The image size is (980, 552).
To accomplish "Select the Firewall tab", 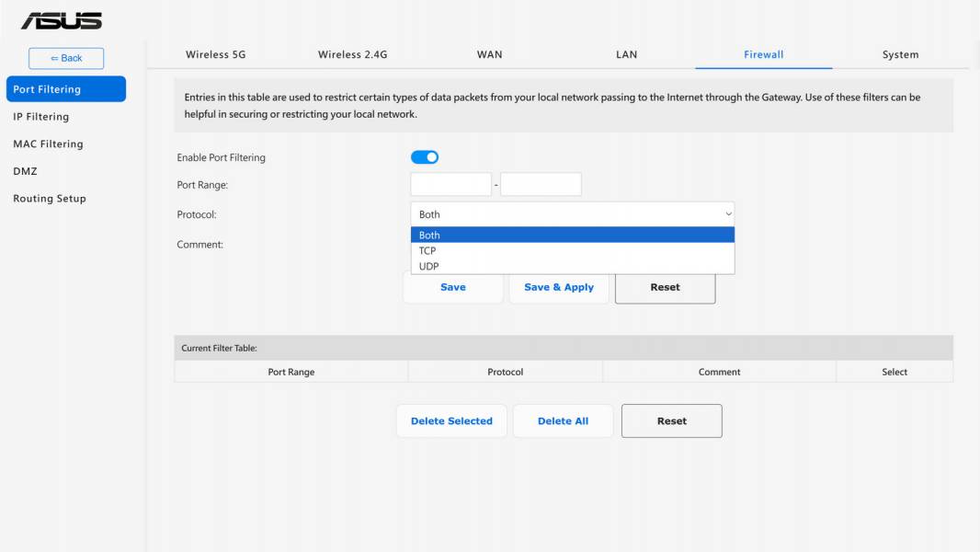I will [x=764, y=54].
